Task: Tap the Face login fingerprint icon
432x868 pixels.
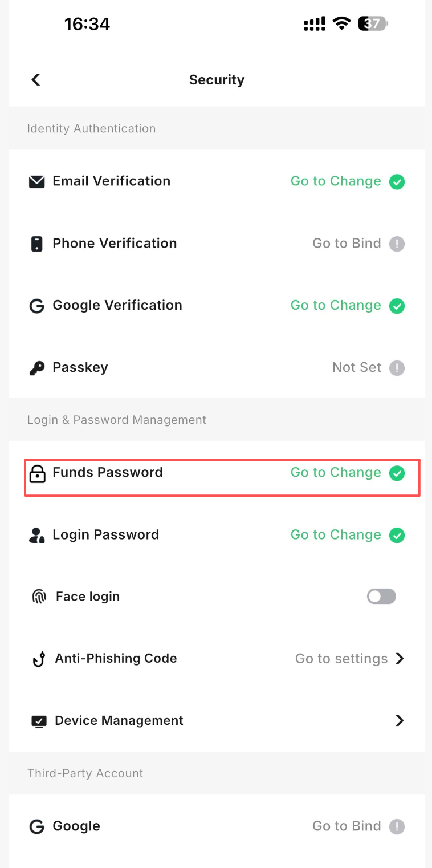Action: (x=39, y=597)
